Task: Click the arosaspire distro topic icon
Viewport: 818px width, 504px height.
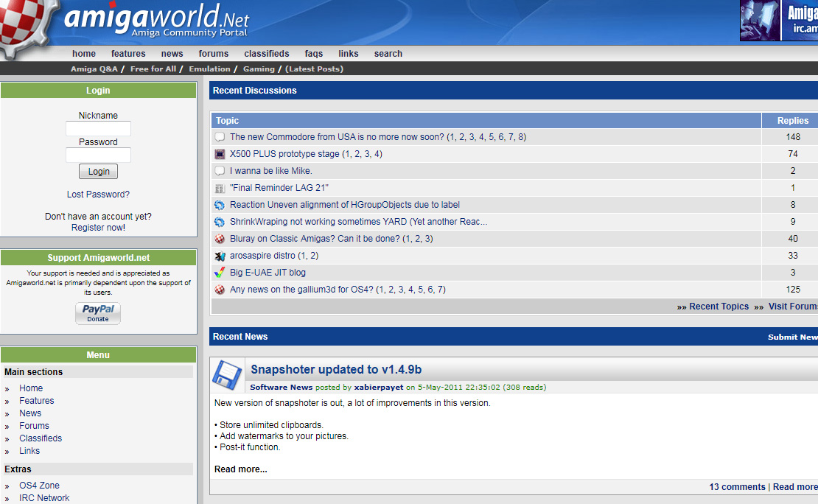Action: [220, 256]
